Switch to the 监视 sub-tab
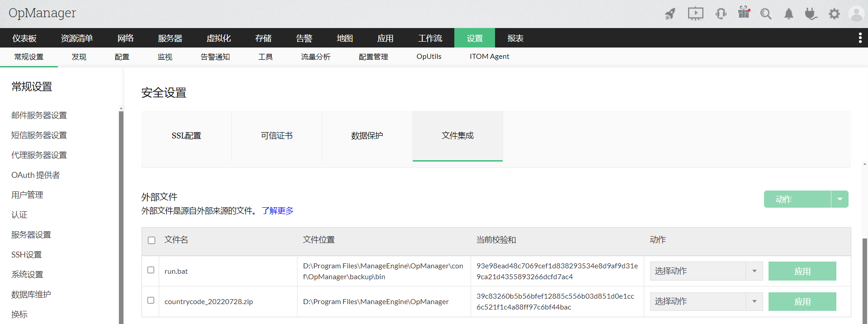868x324 pixels. click(165, 57)
